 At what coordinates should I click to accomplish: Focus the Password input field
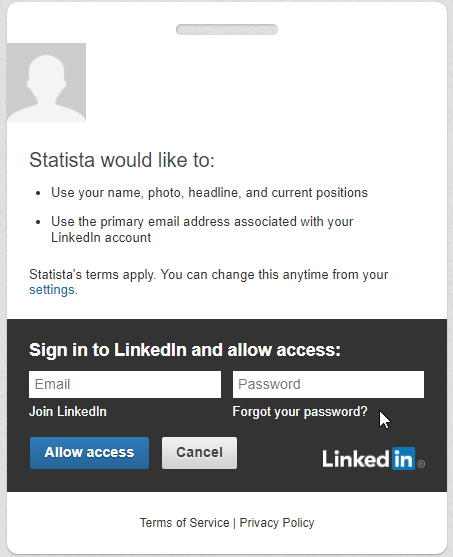(x=328, y=384)
